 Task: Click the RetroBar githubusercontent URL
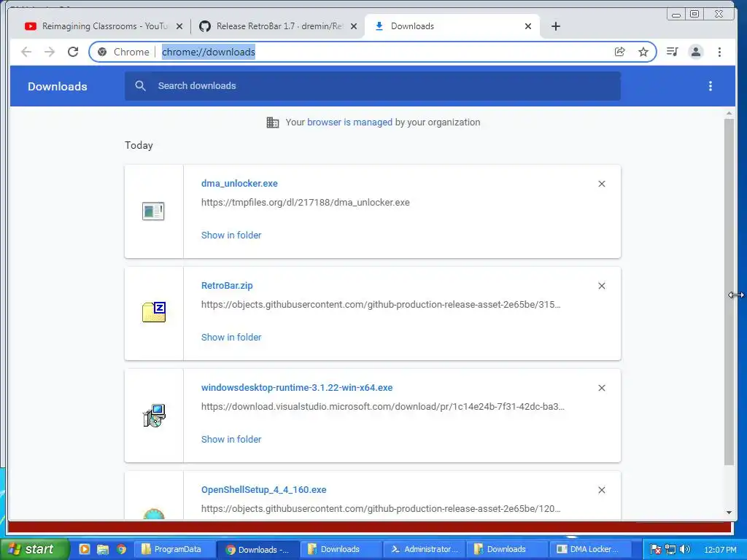[x=381, y=304]
